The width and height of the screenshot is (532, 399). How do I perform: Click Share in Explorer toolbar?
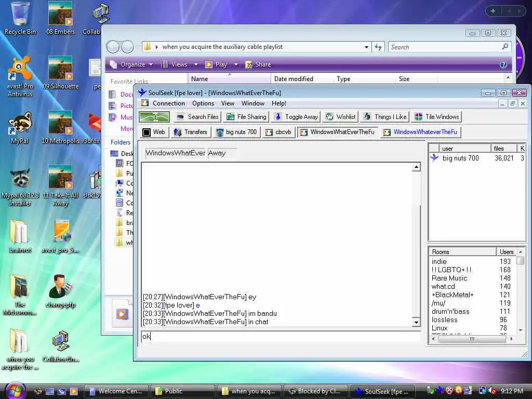258,64
